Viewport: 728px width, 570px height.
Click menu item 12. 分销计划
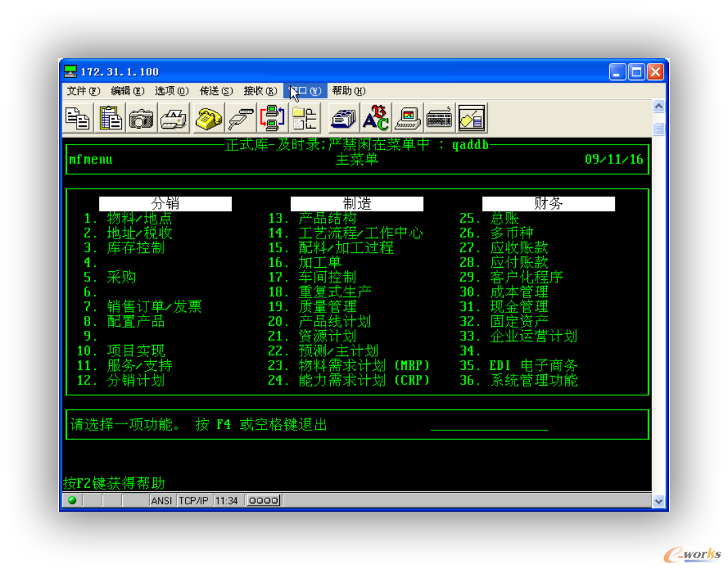(121, 381)
